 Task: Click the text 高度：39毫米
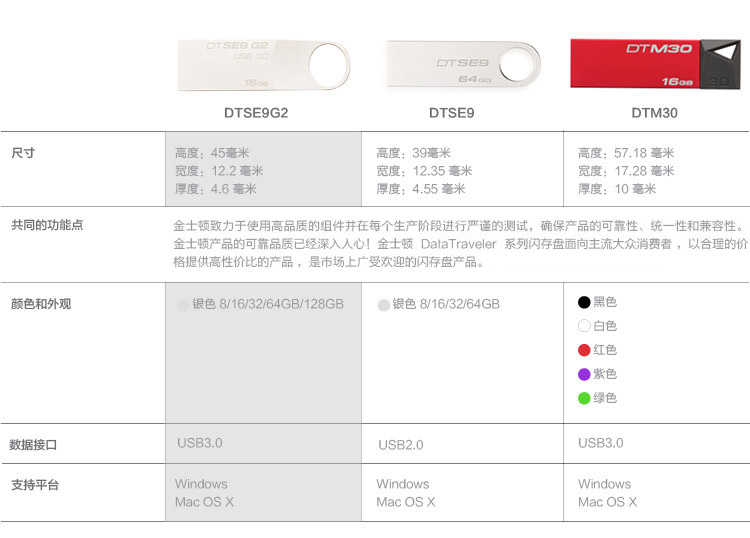(414, 153)
